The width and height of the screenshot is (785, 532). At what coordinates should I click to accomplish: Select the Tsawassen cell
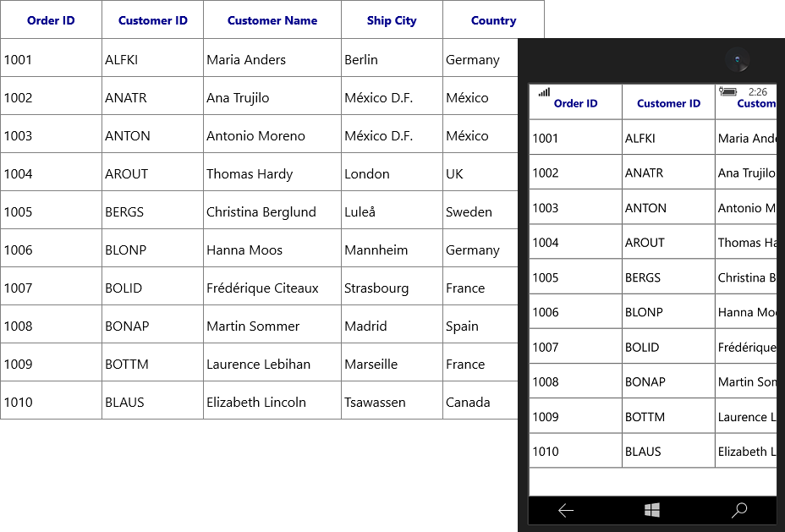point(392,400)
